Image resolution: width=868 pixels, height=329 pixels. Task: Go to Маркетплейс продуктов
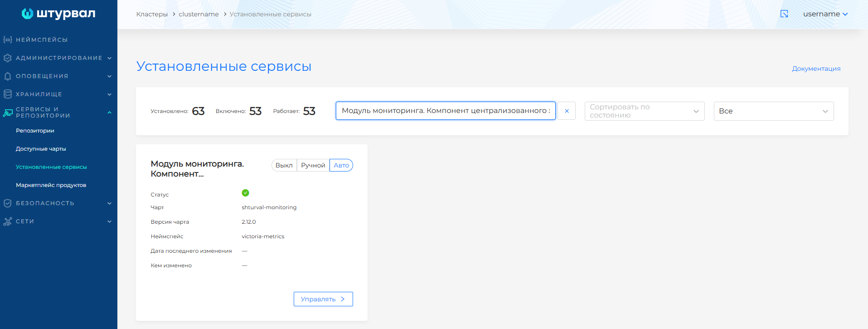(51, 185)
